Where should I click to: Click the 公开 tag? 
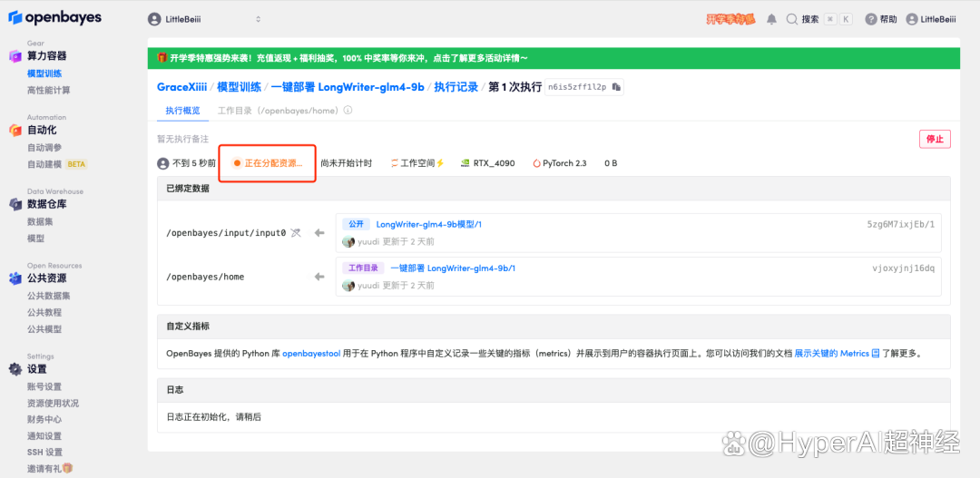(x=357, y=224)
